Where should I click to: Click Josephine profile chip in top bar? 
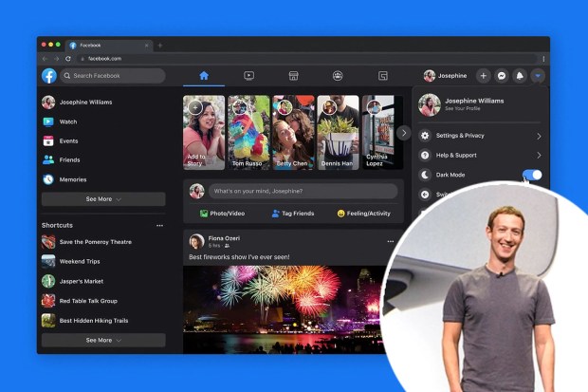tap(446, 76)
